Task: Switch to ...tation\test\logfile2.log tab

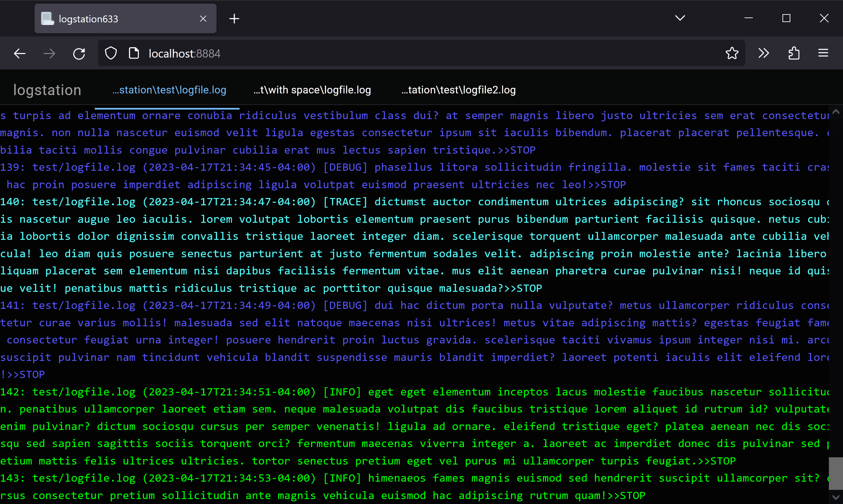Action: (459, 90)
